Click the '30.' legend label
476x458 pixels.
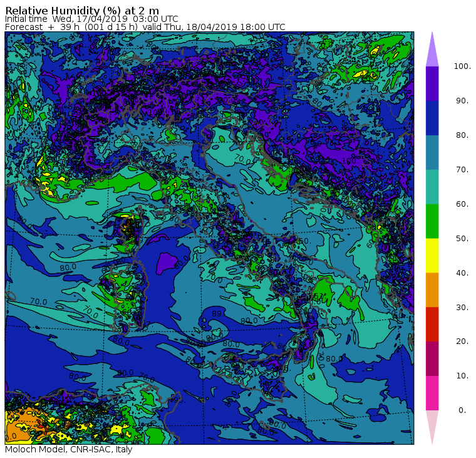tap(462, 308)
